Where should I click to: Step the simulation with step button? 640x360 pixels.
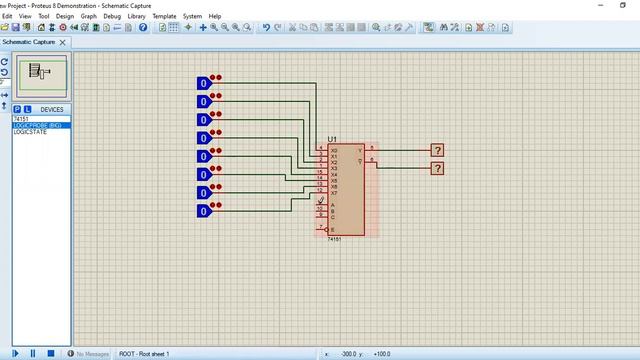click(x=16, y=353)
